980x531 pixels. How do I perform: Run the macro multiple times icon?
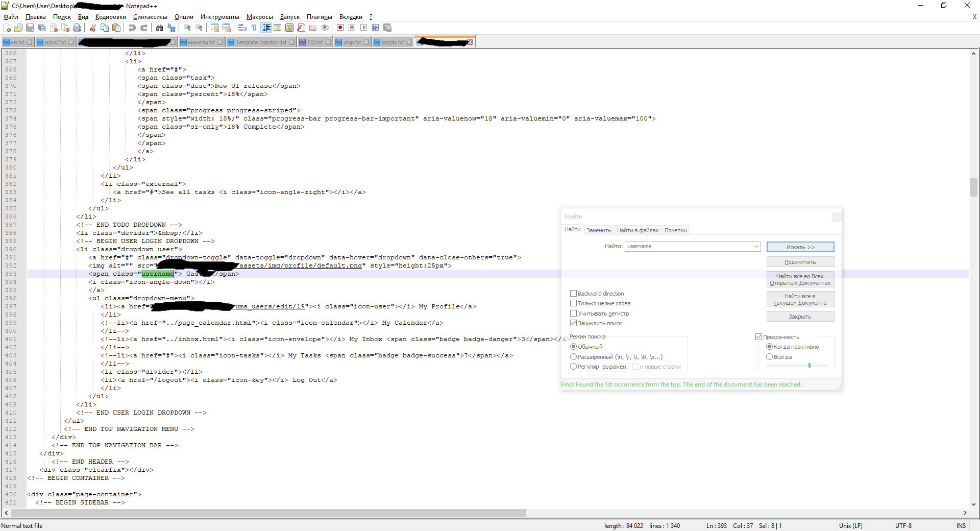(376, 28)
